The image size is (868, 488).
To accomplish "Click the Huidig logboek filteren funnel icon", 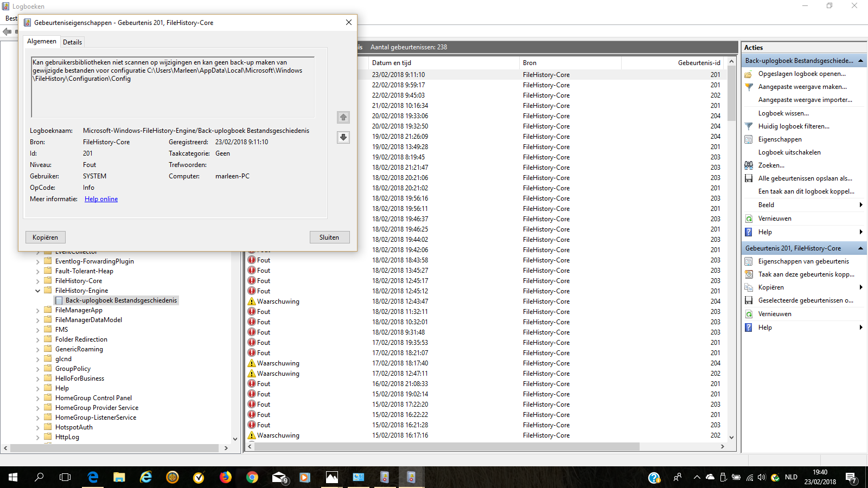I will (749, 126).
